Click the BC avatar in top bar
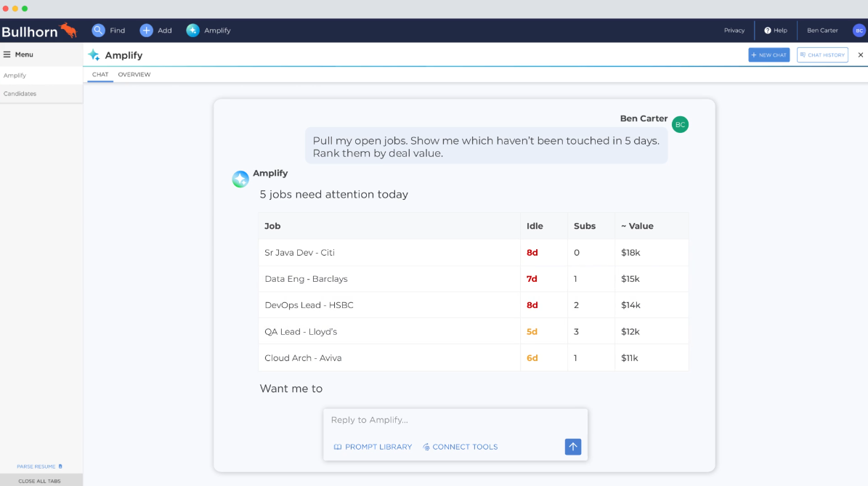 (859, 31)
